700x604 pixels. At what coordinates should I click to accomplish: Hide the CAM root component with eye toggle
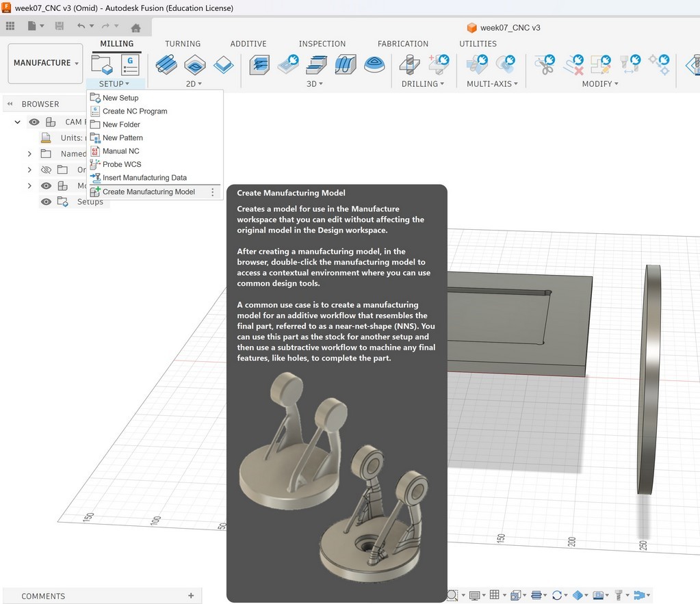pos(34,122)
